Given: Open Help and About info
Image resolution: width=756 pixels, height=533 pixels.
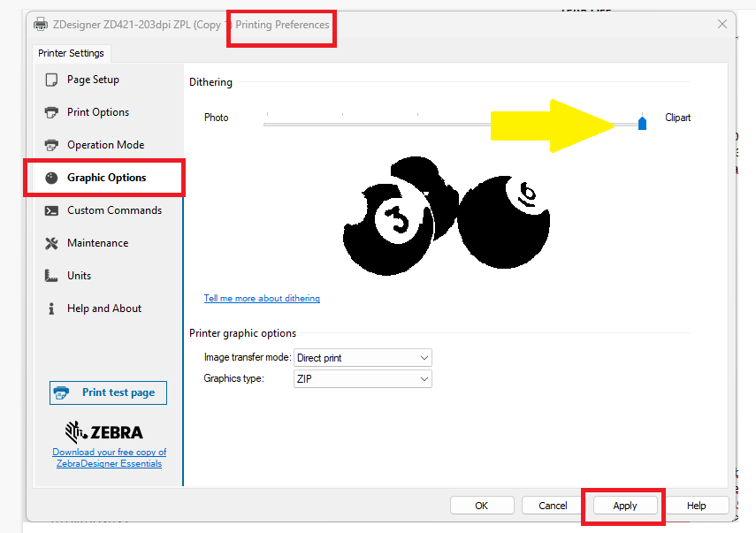Looking at the screenshot, I should (x=97, y=308).
